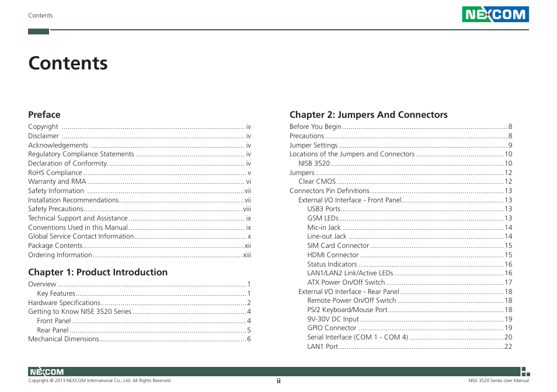
Task: Open the Front Panel entry on page 4
Action: tap(144, 321)
